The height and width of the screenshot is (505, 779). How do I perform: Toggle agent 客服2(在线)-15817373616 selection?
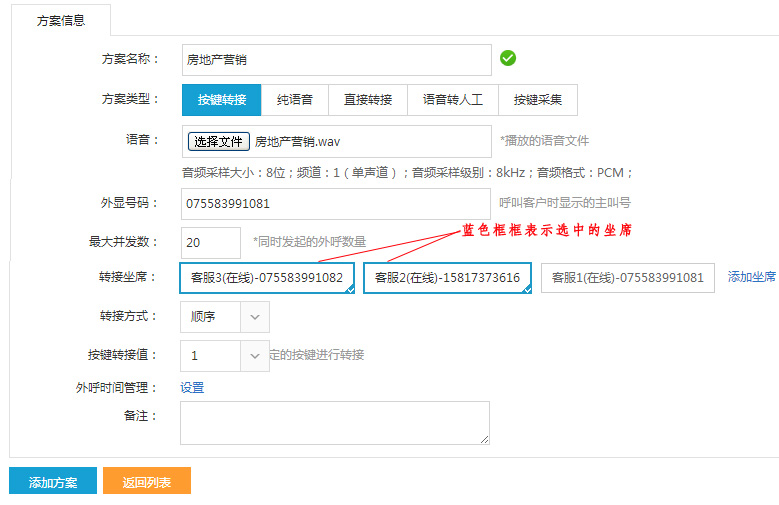point(447,278)
